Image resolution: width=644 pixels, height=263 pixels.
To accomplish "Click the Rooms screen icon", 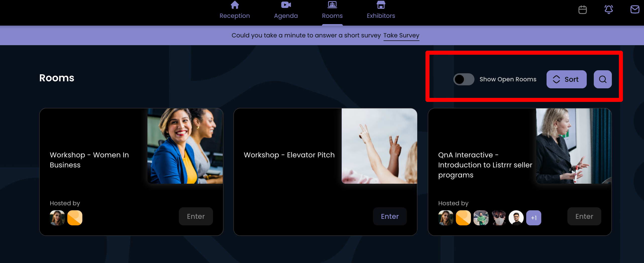I will 332,5.
